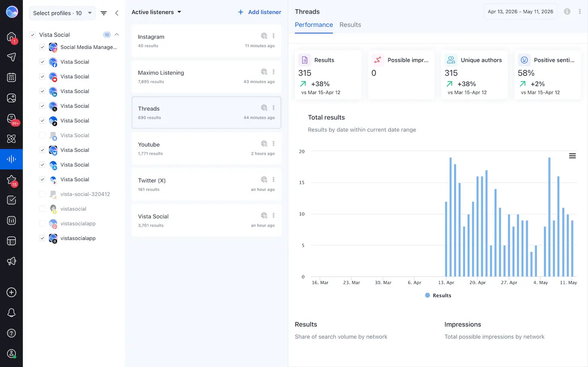588x367 pixels.
Task: Uncheck the Vista Social X profile checkbox
Action: pyautogui.click(x=42, y=106)
